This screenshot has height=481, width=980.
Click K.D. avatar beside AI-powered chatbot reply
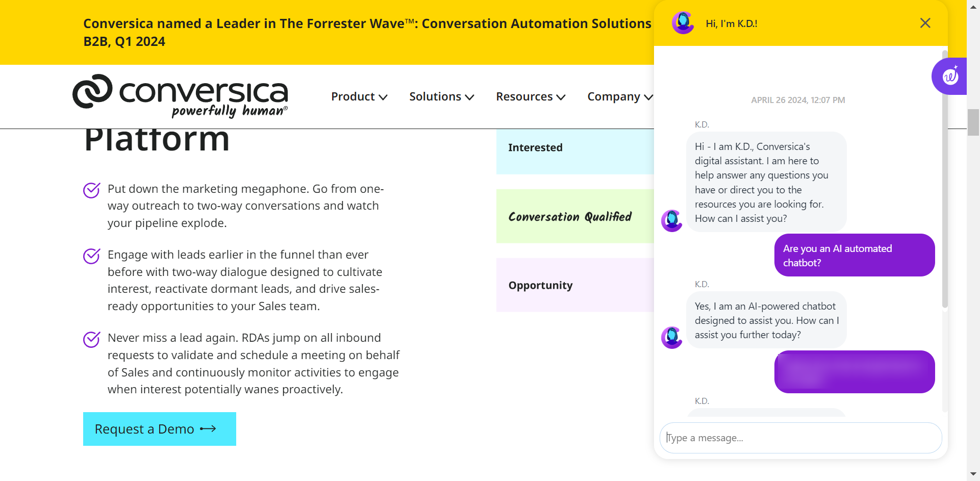pos(672,337)
